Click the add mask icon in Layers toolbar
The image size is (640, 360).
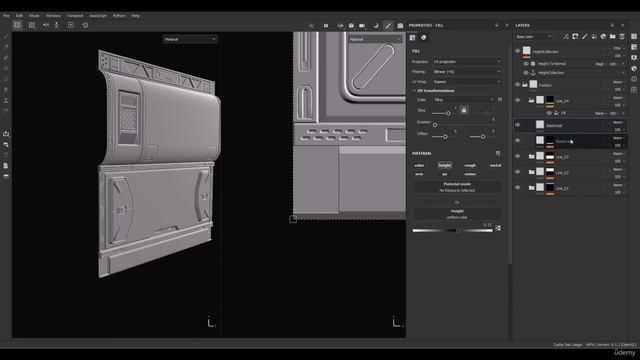click(x=575, y=37)
